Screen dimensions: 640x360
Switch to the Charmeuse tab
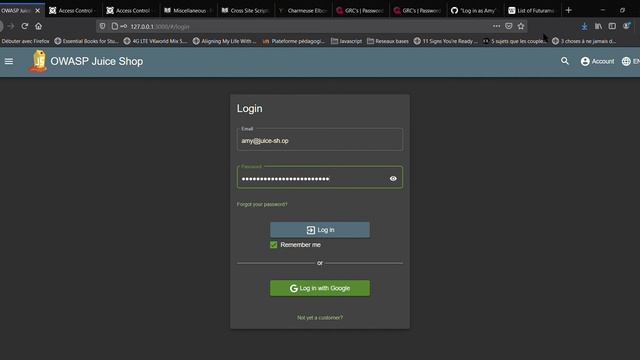(303, 11)
